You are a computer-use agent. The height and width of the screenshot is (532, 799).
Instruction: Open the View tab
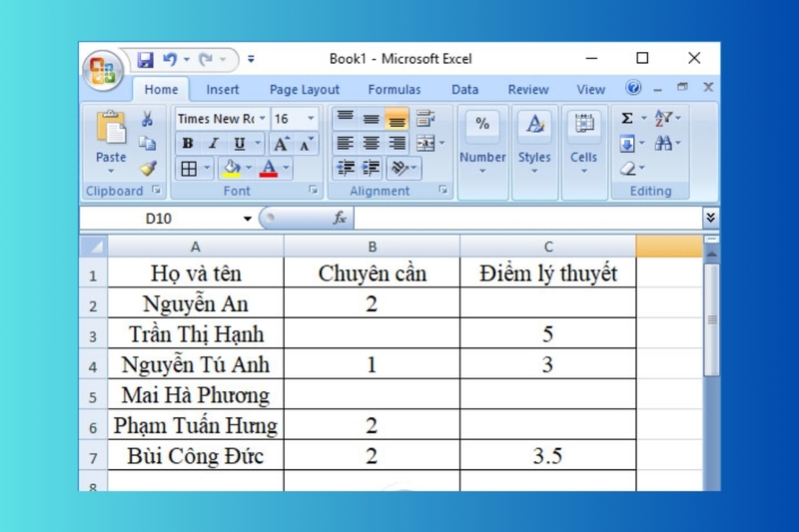tap(590, 90)
